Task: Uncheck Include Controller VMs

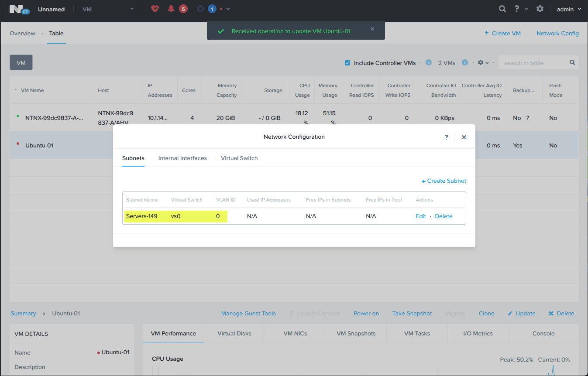Action: pyautogui.click(x=347, y=62)
